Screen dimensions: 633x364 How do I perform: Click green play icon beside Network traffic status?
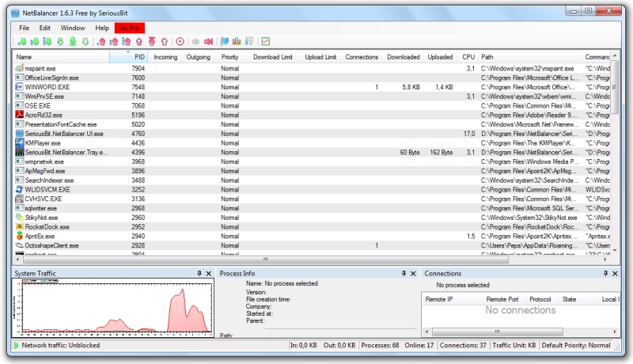[16, 346]
